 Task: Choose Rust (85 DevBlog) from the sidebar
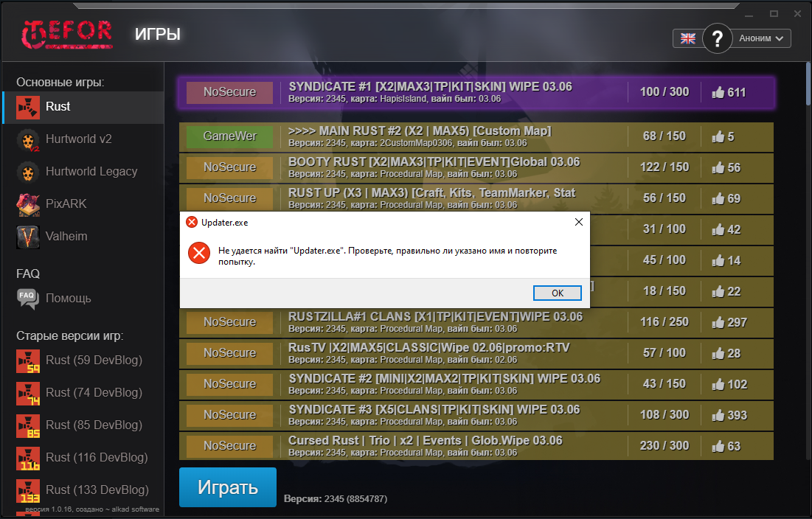click(28, 425)
